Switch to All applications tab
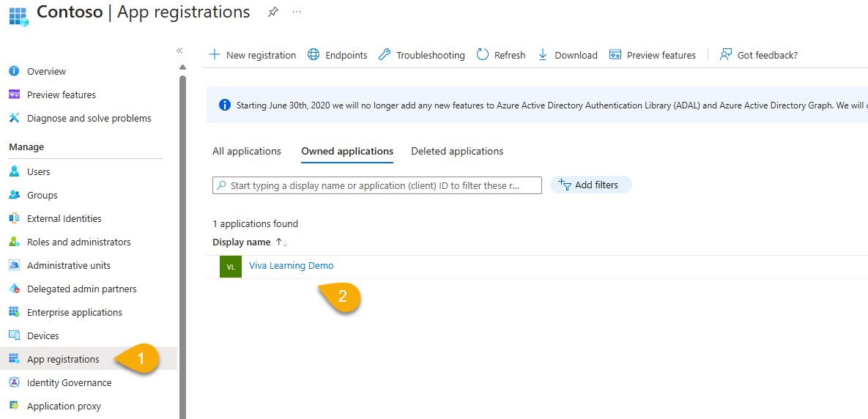868x419 pixels. click(247, 151)
